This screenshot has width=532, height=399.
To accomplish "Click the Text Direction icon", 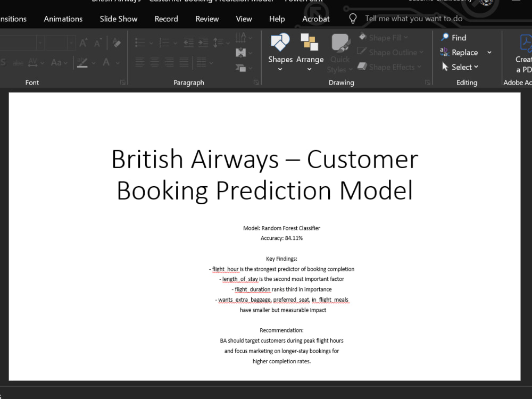I will coord(240,37).
